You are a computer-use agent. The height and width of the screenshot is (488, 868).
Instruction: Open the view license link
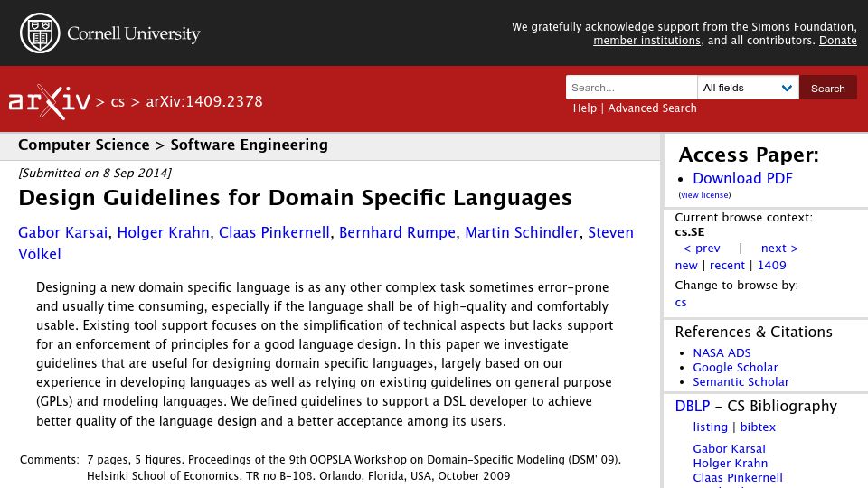tap(704, 195)
